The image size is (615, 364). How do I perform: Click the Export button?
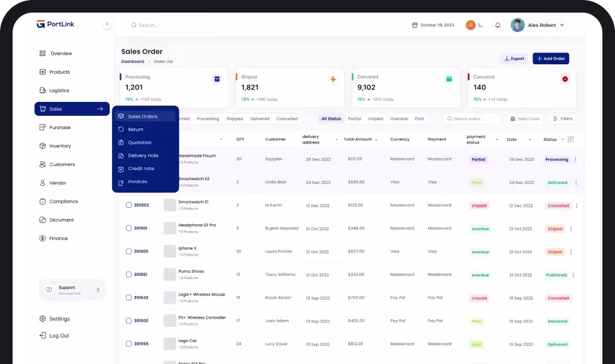[514, 59]
